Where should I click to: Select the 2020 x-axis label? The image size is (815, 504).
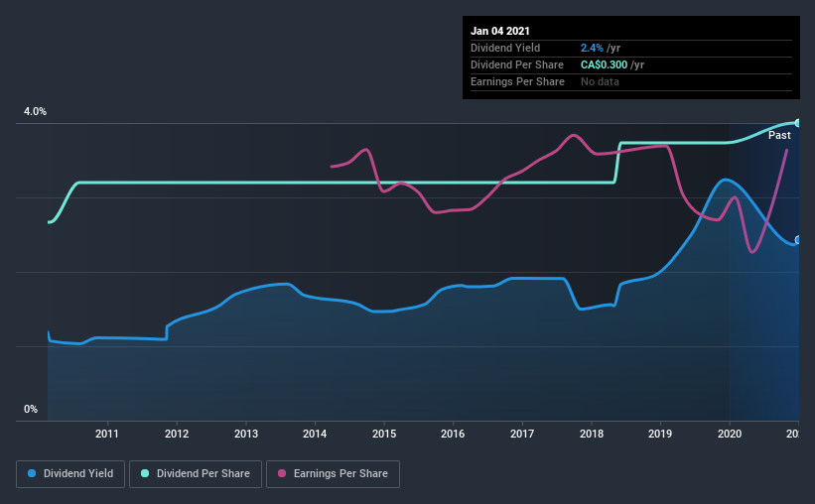tap(730, 434)
